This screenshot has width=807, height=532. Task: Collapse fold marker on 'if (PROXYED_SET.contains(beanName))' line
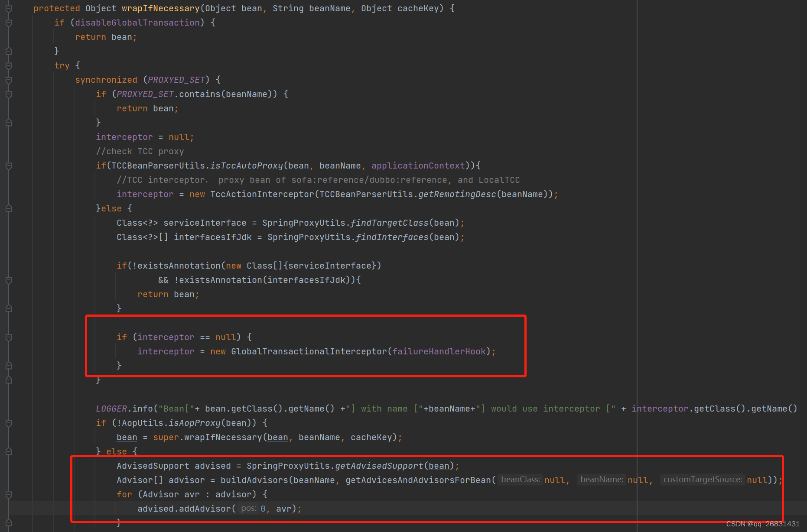point(9,94)
